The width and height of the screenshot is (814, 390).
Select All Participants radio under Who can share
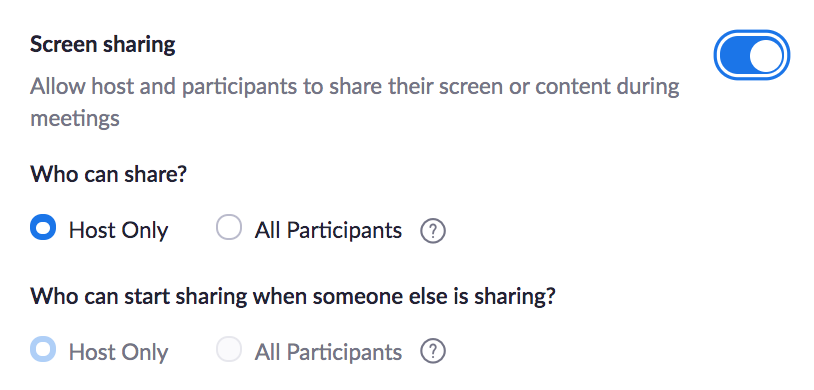coord(229,227)
